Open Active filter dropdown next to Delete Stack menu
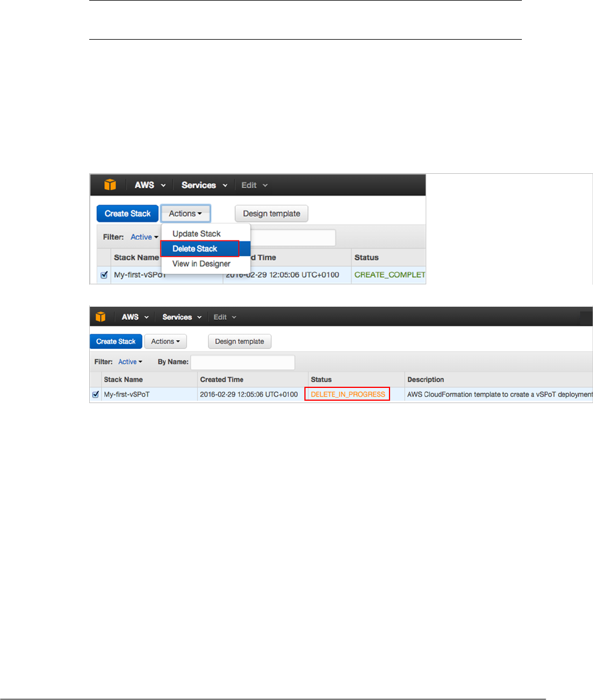The height and width of the screenshot is (700, 593). [x=145, y=237]
